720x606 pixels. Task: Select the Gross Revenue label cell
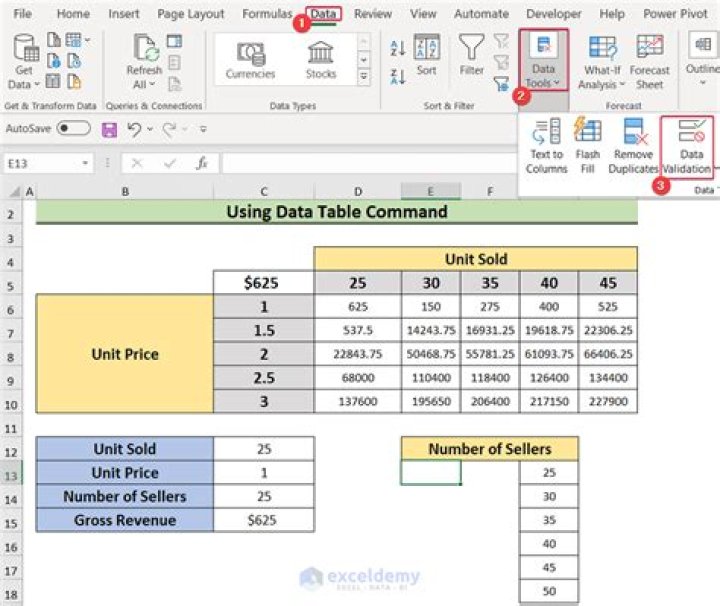pos(125,520)
